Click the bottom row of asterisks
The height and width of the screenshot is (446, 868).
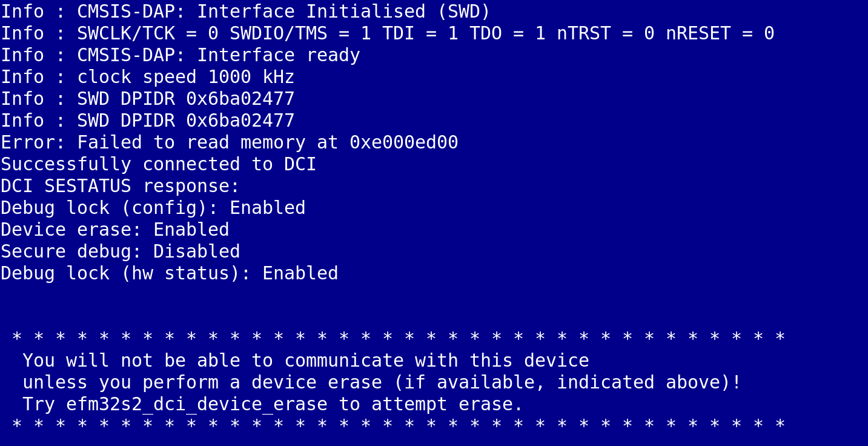click(398, 425)
